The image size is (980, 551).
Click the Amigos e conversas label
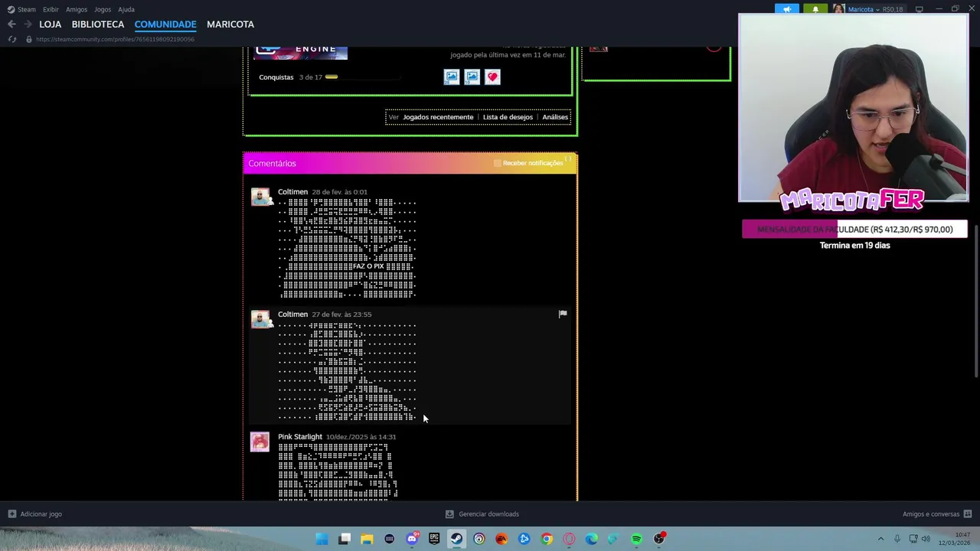[x=931, y=514]
